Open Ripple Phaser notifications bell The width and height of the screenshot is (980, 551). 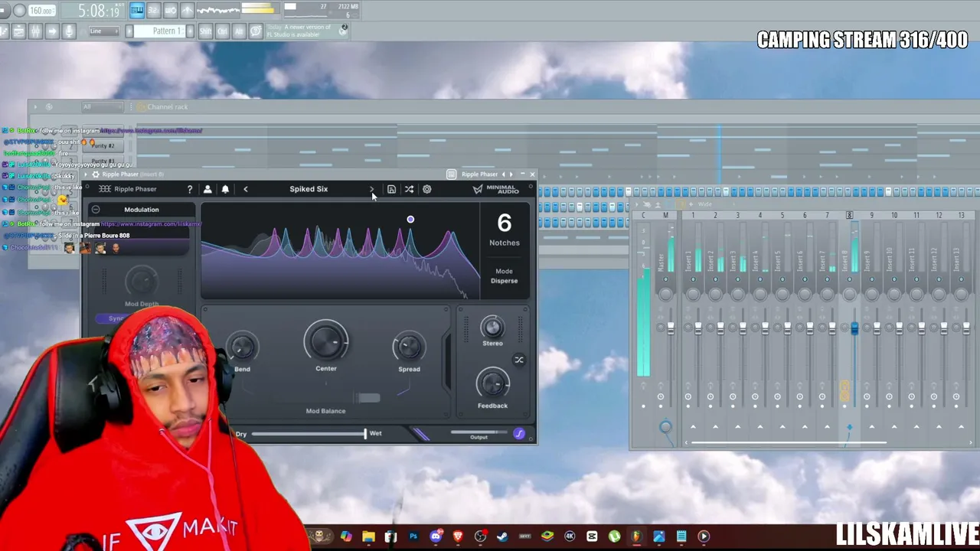coord(225,189)
